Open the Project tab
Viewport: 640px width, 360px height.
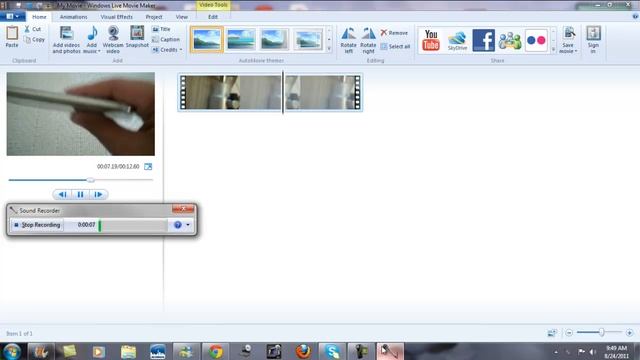tap(154, 17)
